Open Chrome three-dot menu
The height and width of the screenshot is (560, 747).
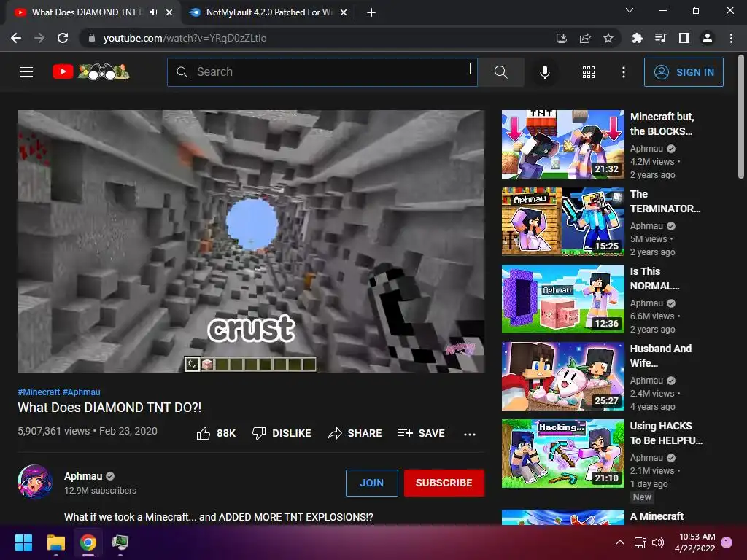point(731,38)
